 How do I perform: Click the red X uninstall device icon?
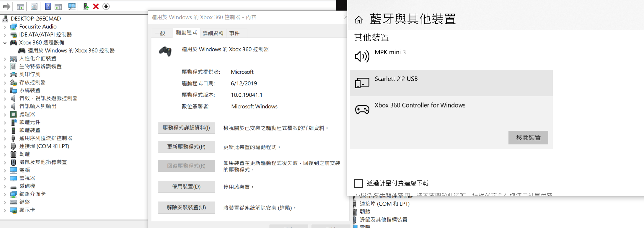(x=96, y=6)
